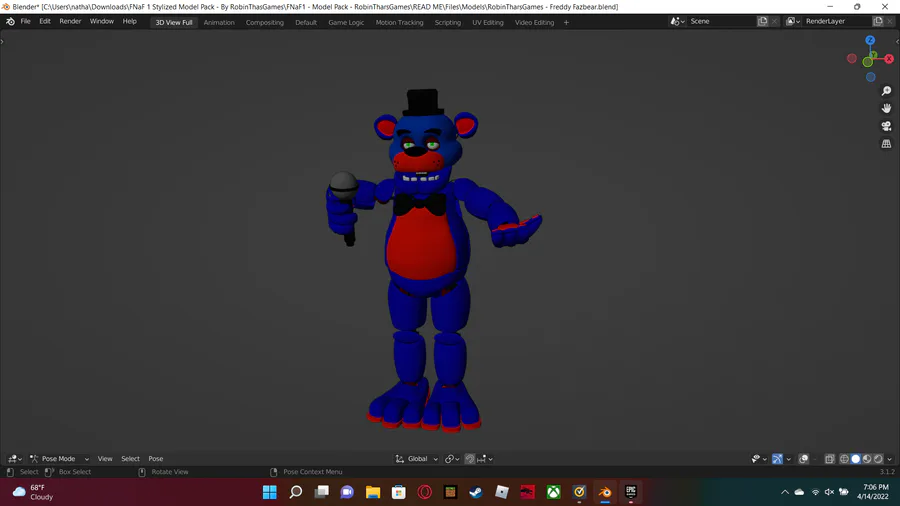Click the RenderLayer name field
This screenshot has height=506, width=900.
837,21
